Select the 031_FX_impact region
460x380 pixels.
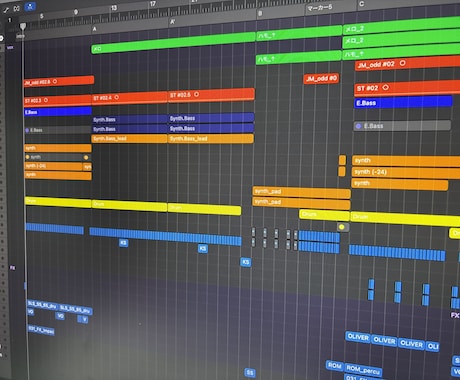pyautogui.click(x=41, y=330)
